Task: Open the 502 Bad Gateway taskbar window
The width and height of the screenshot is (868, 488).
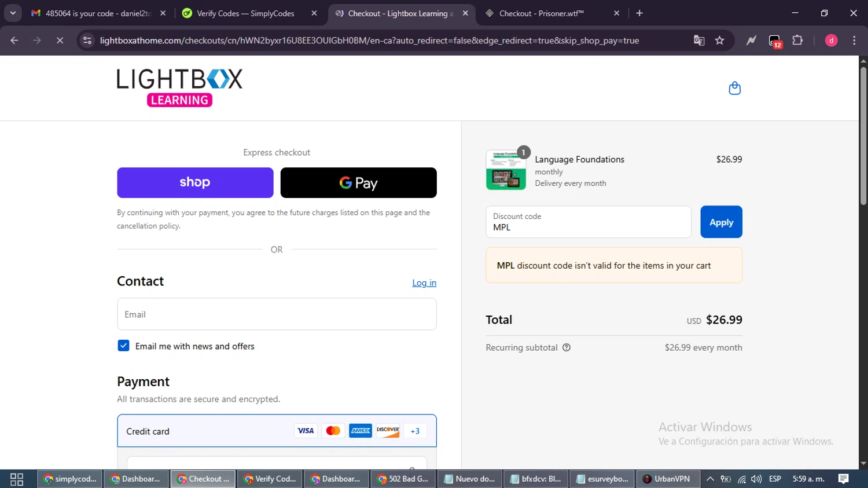Action: (x=403, y=479)
